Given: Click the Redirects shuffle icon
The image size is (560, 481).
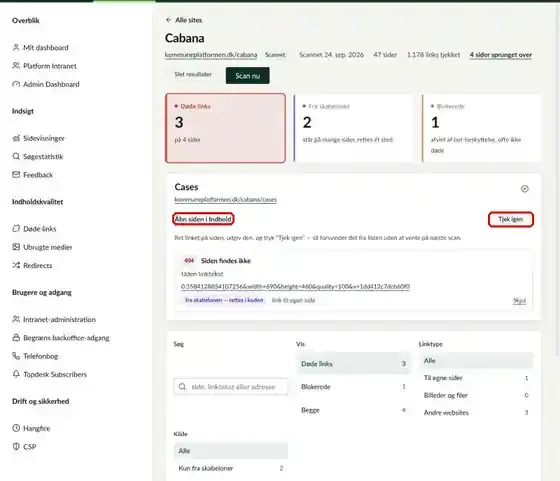Looking at the screenshot, I should click(16, 265).
